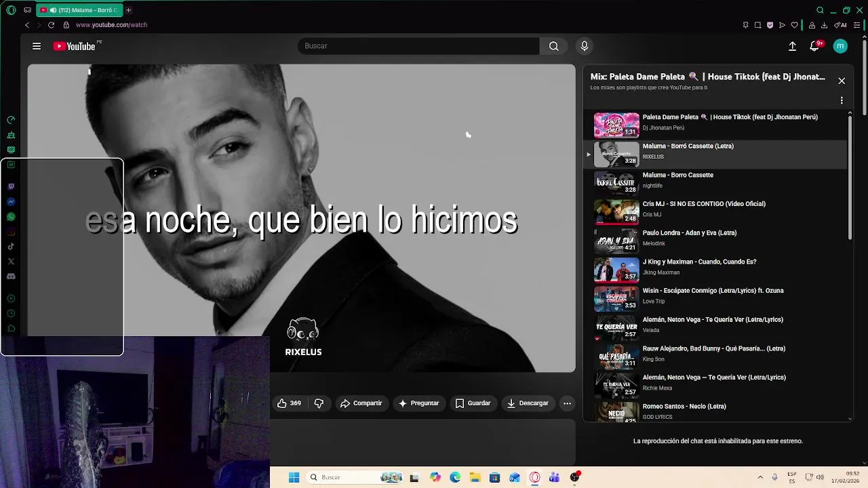
Task: Click the pin icon in the browser toolbar
Action: pos(745,25)
